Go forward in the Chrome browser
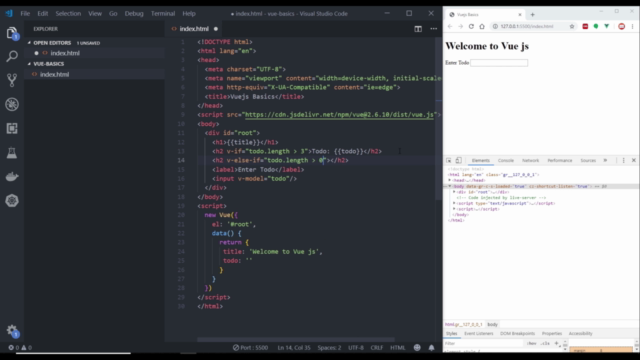The image size is (640, 360). [460, 27]
